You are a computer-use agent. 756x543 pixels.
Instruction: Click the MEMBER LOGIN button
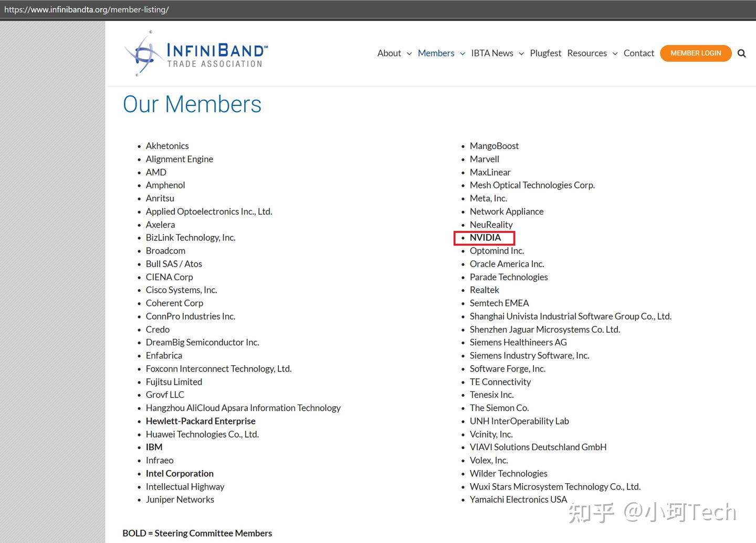point(696,53)
